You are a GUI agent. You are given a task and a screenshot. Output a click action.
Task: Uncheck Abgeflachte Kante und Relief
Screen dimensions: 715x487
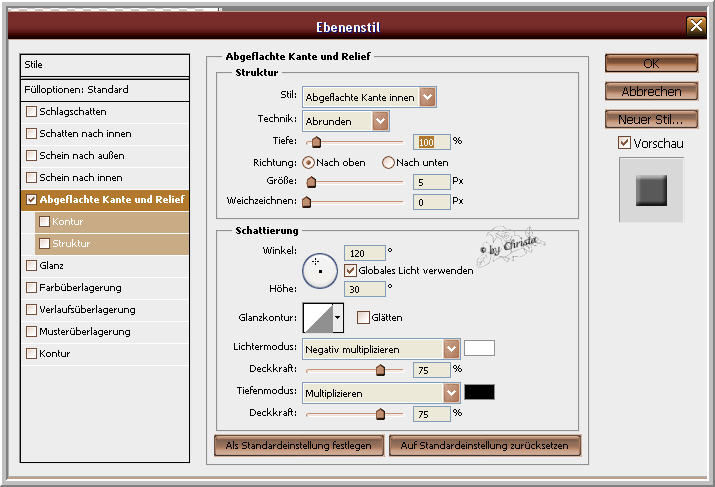click(31, 199)
